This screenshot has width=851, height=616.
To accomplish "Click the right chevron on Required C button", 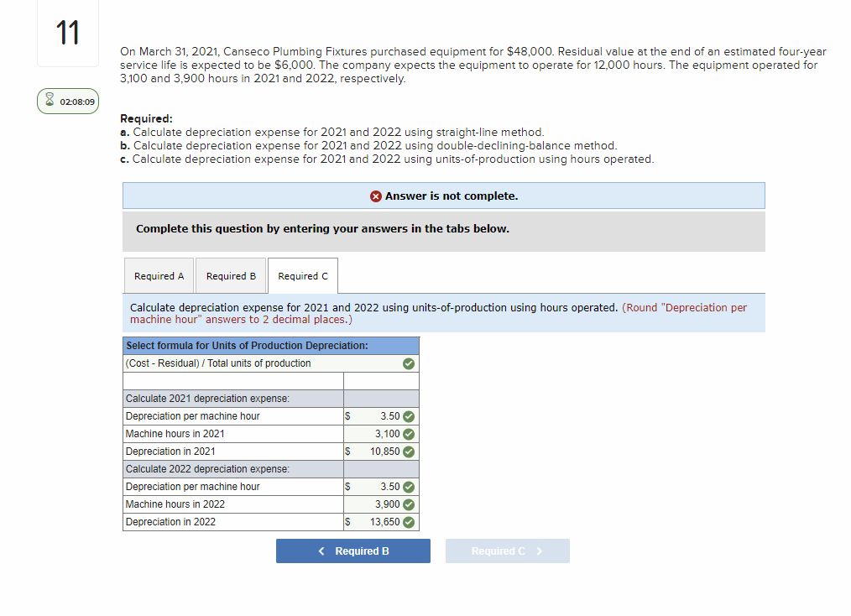I will 539,551.
